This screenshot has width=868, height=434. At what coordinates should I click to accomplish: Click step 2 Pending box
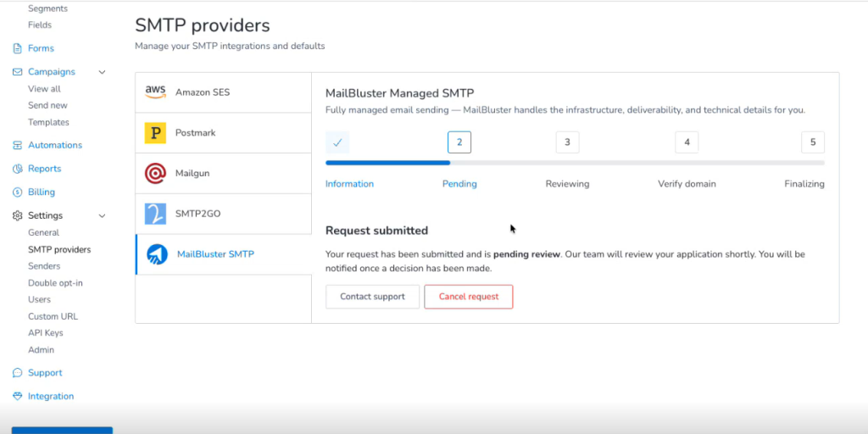[459, 142]
